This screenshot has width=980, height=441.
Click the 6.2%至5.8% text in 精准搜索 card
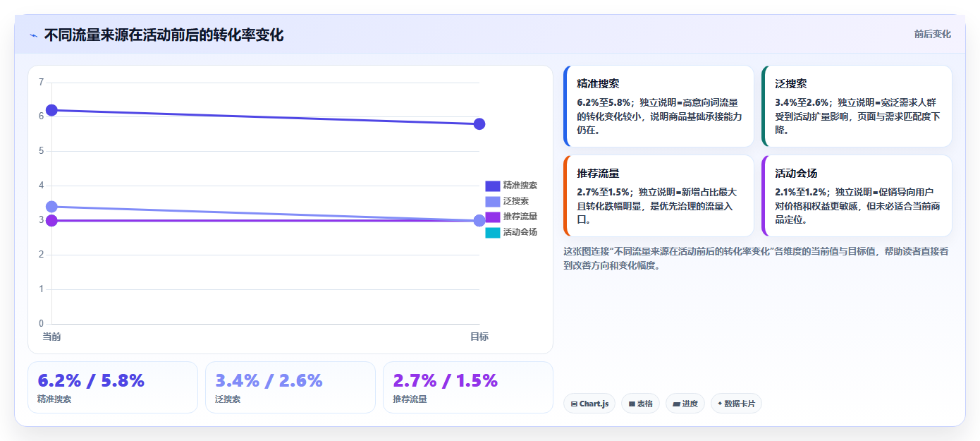point(603,102)
